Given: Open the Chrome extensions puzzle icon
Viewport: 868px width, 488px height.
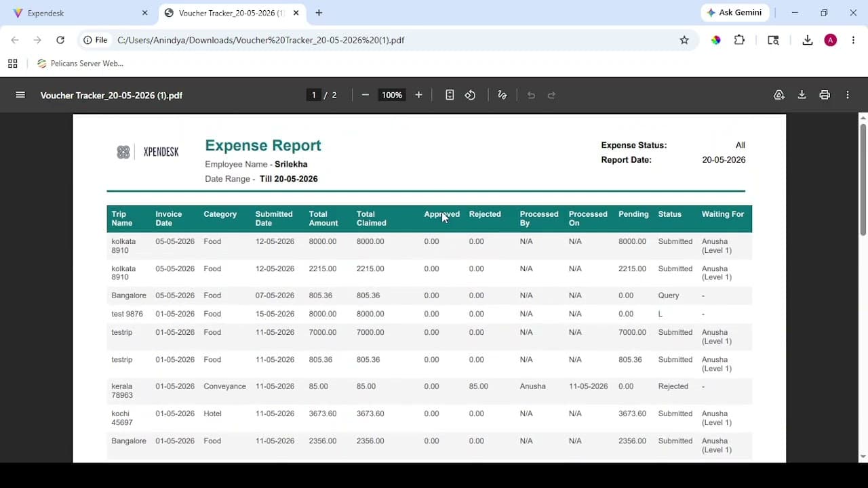Looking at the screenshot, I should [739, 40].
